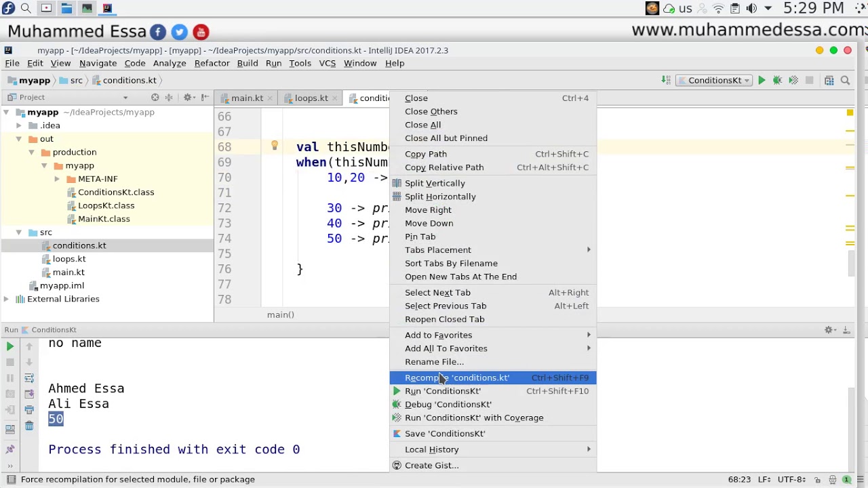The width and height of the screenshot is (868, 488).
Task: Hide the Project tool window
Action: click(x=205, y=98)
